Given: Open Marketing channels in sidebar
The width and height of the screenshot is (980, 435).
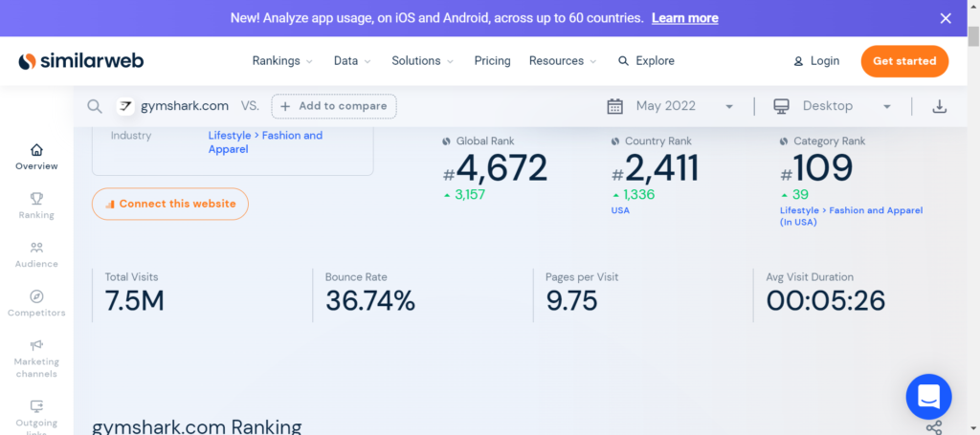Looking at the screenshot, I should [37, 359].
